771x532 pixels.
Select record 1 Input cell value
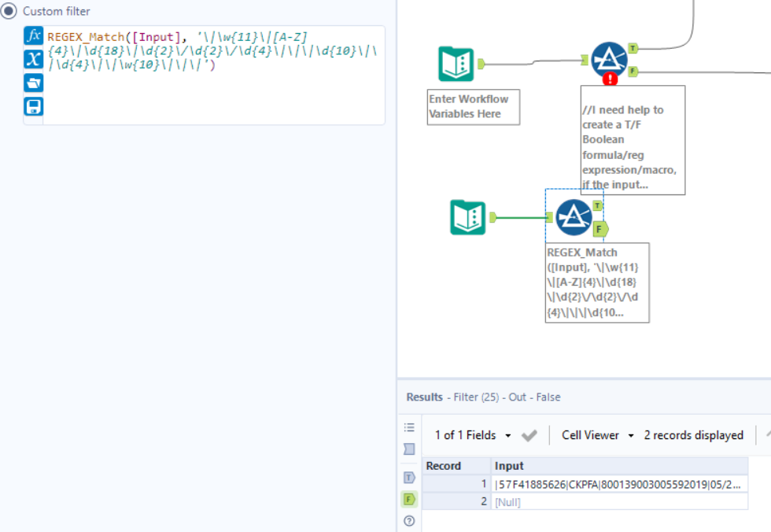(620, 484)
